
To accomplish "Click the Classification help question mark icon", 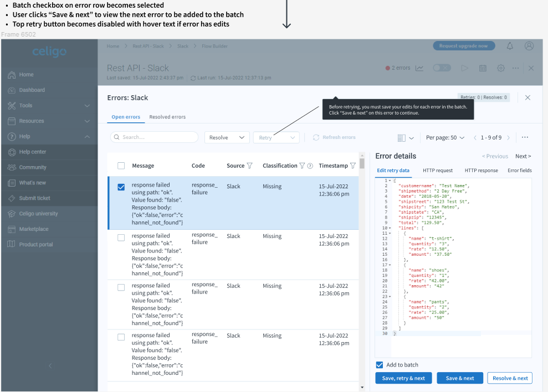I will click(x=310, y=166).
